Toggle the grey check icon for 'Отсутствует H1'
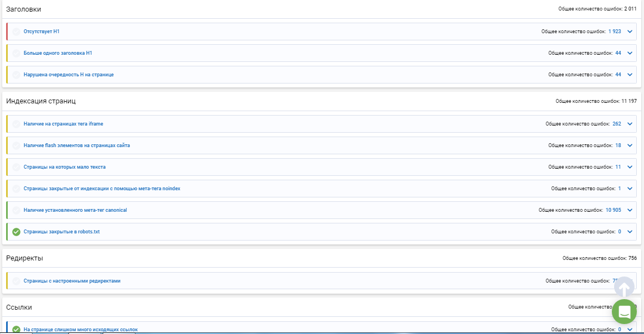The height and width of the screenshot is (334, 644). [16, 32]
